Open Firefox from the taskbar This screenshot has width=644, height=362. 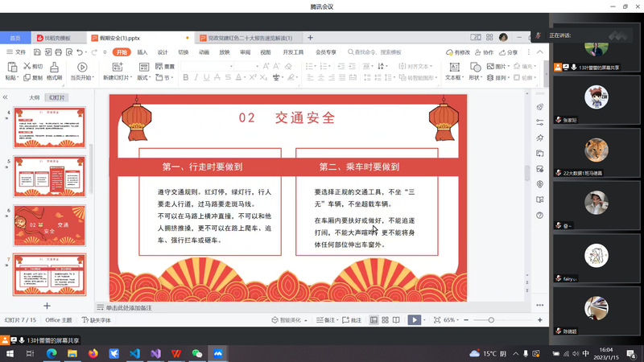pos(93,353)
